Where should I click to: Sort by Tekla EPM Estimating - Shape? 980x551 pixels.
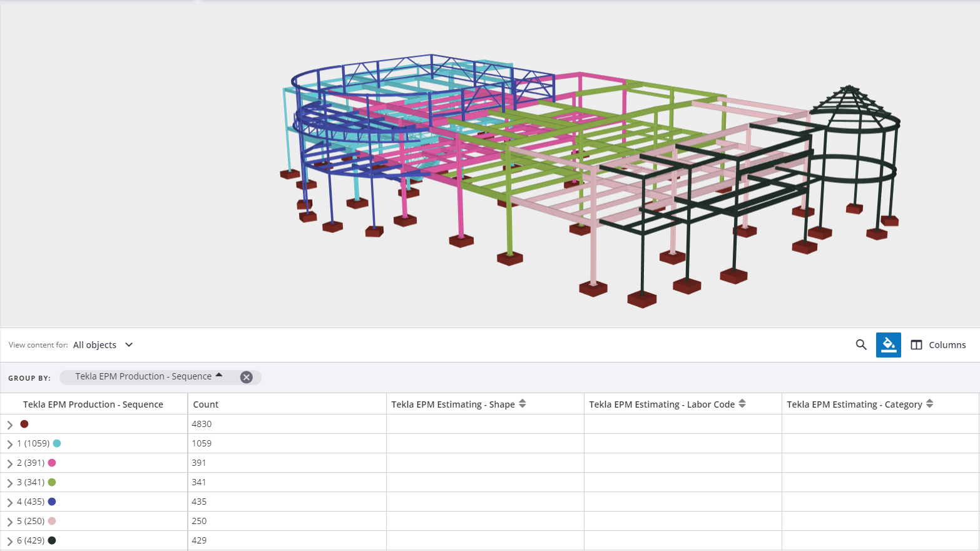click(522, 404)
